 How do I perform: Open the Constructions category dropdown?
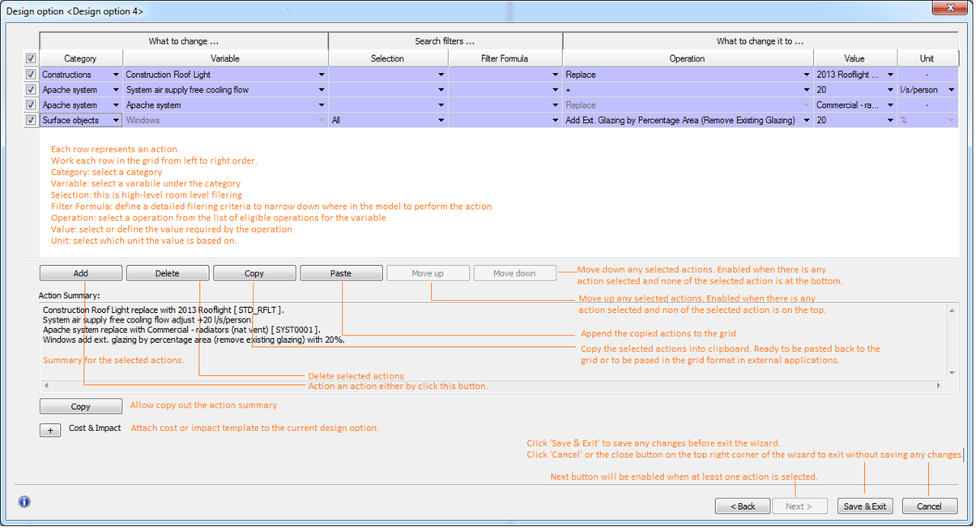tap(116, 75)
